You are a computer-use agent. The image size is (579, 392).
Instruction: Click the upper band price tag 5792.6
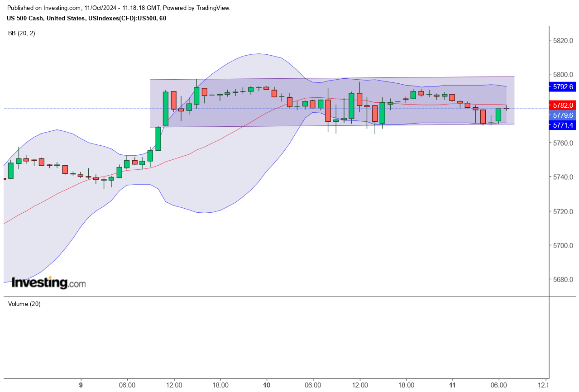[561, 86]
